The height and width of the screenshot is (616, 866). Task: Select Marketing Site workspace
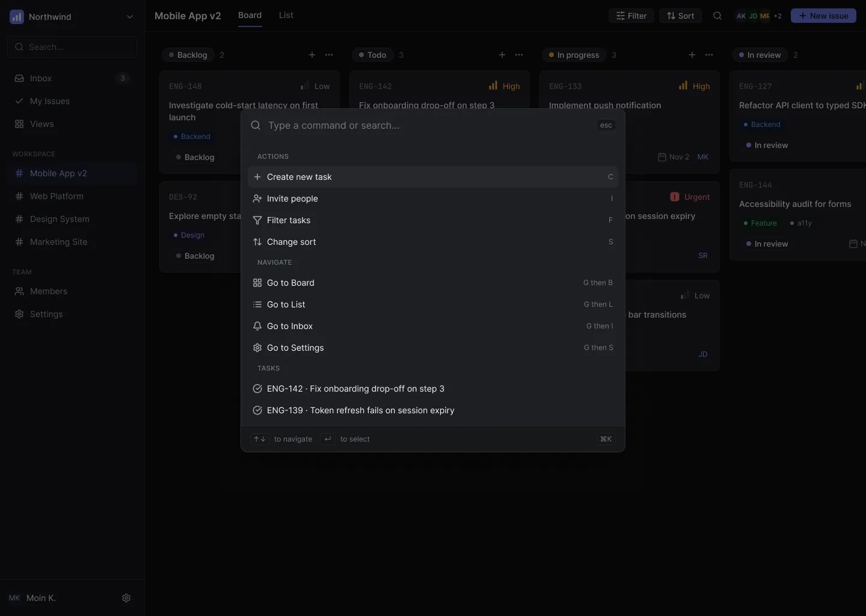click(x=72, y=242)
